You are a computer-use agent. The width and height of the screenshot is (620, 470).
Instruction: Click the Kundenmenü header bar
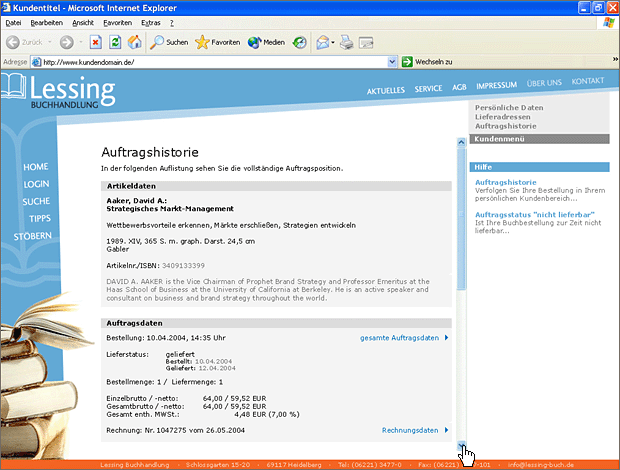point(539,139)
